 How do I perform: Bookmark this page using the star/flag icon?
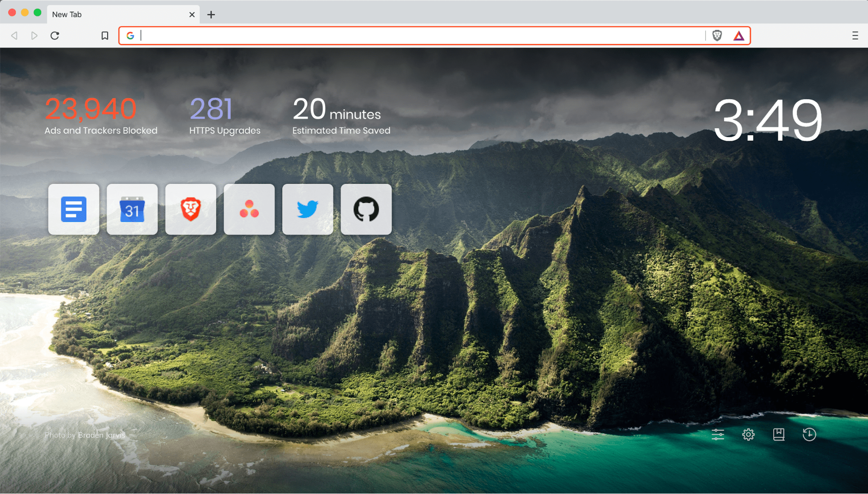[104, 36]
